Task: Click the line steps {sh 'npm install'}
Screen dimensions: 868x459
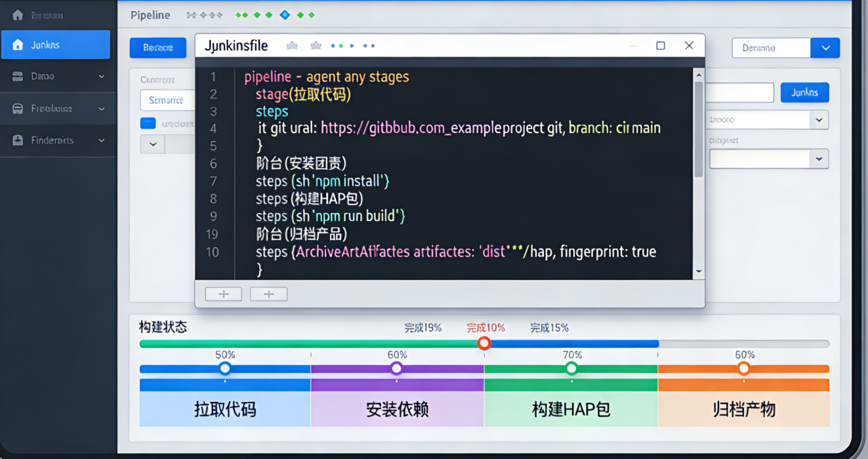Action: coord(323,181)
